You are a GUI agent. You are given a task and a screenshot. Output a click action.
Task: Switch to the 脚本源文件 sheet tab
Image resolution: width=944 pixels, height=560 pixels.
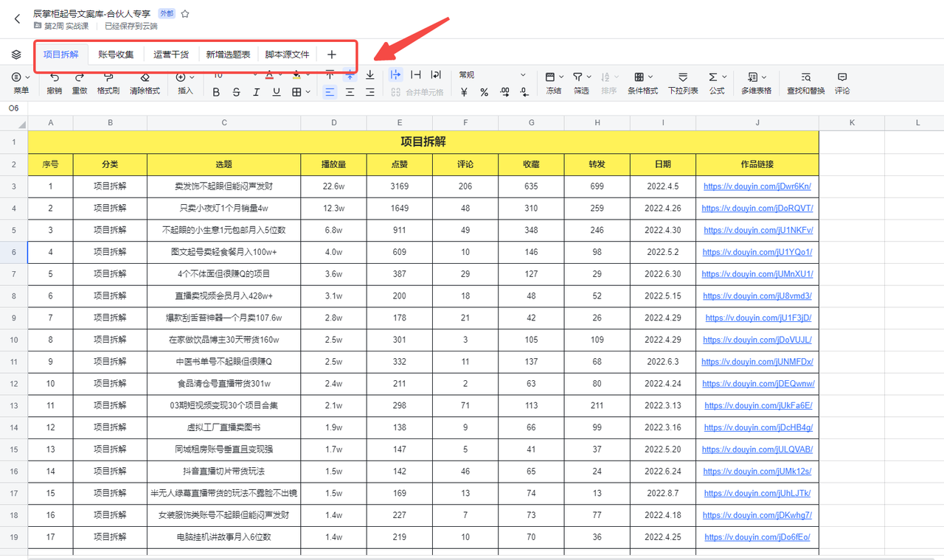pos(288,55)
